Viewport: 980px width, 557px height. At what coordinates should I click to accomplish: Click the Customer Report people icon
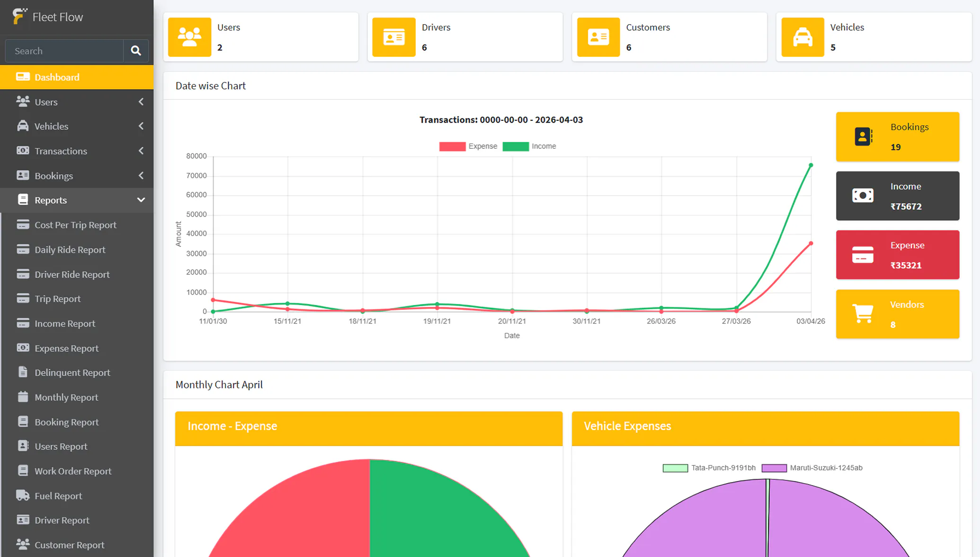(23, 545)
